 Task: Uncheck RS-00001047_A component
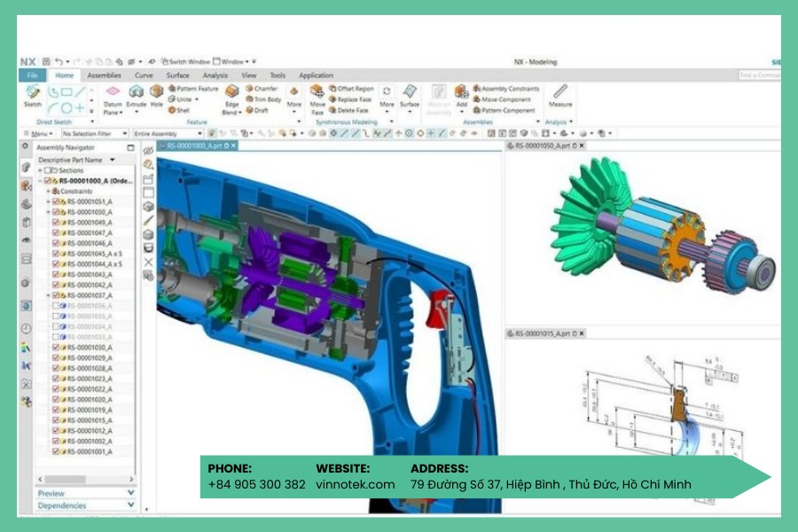[56, 232]
